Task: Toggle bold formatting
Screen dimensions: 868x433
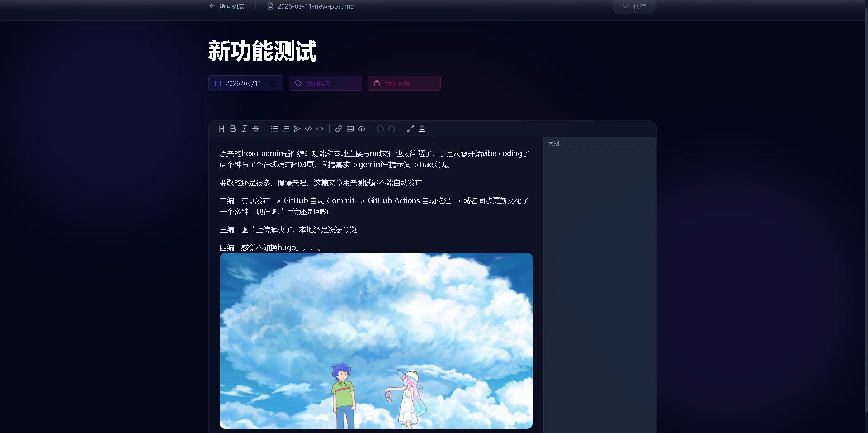Action: [233, 129]
